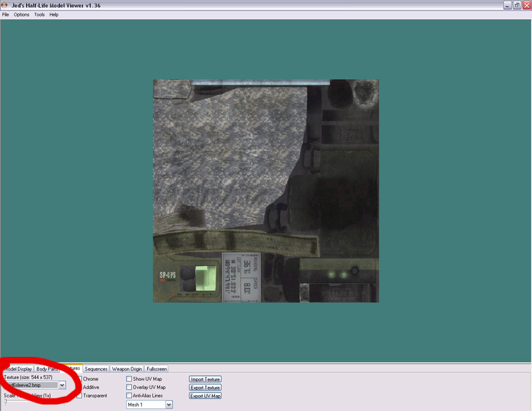Switch to the Weapon Origin tab

[x=126, y=368]
